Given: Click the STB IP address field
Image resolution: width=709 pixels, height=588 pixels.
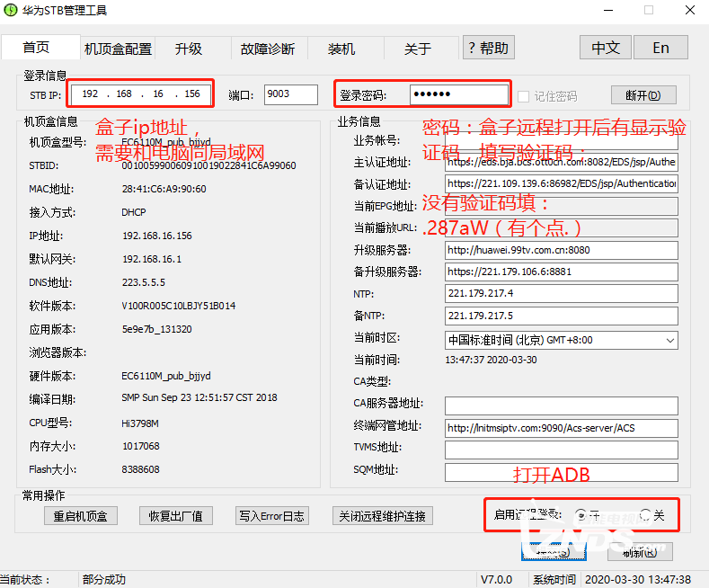Looking at the screenshot, I should click(140, 94).
